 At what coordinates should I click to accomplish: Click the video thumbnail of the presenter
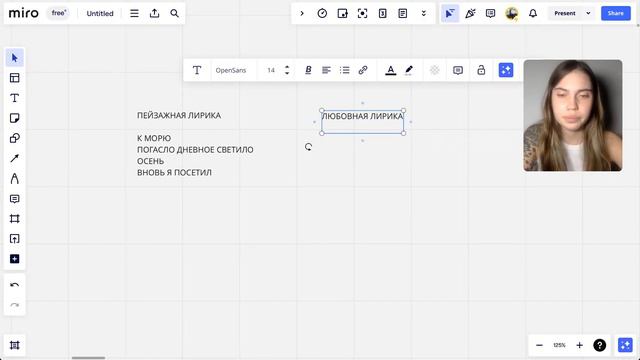(x=573, y=116)
